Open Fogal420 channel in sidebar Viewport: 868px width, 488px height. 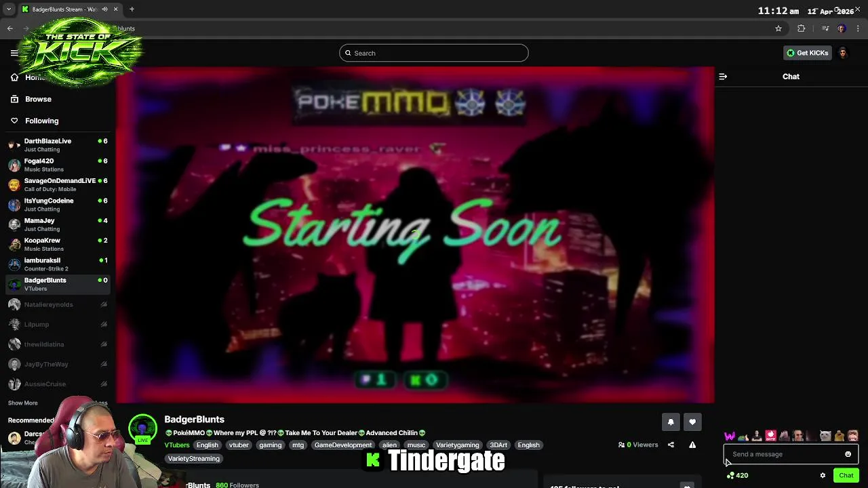point(58,165)
